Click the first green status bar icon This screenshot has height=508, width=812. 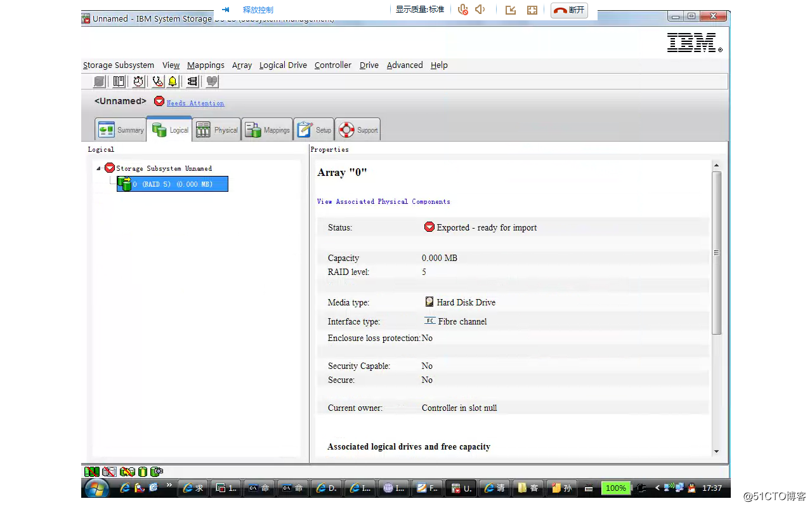[x=92, y=472]
